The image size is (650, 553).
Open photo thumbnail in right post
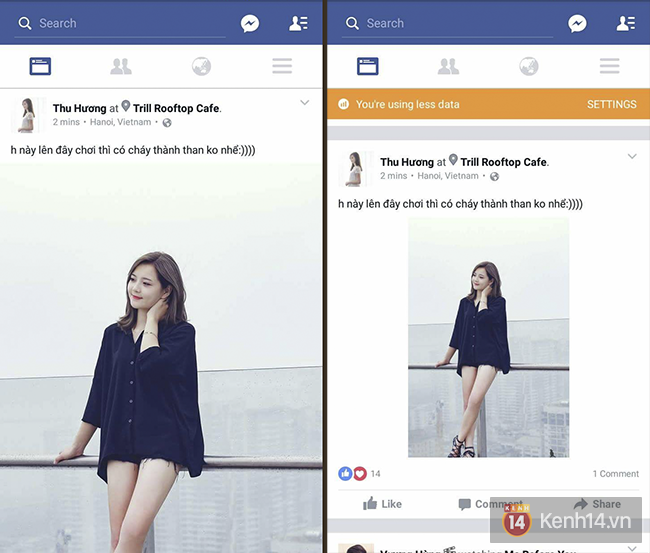tap(488, 337)
